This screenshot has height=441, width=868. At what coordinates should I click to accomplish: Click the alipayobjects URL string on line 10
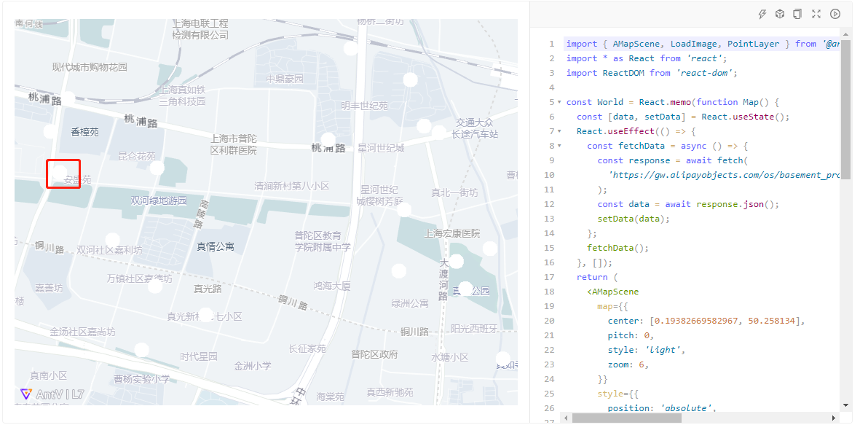coord(724,175)
